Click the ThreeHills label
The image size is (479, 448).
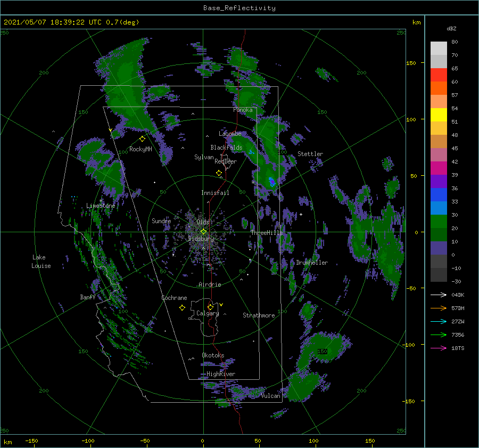pyautogui.click(x=267, y=233)
